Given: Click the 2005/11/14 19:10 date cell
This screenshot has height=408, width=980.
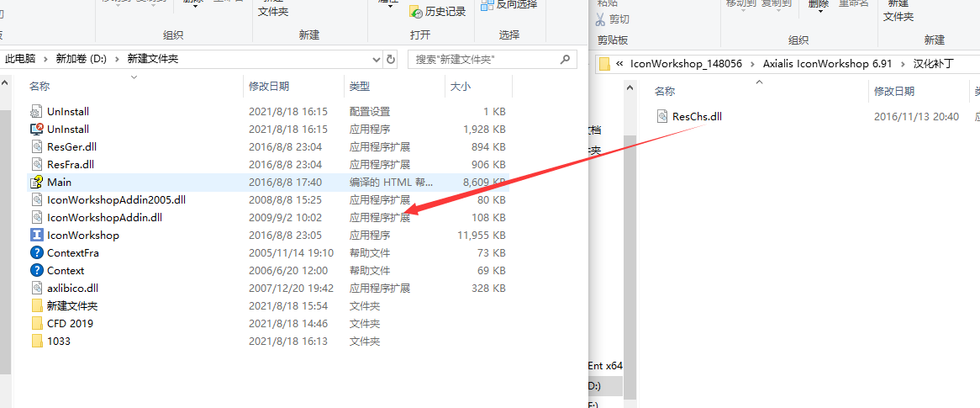Looking at the screenshot, I should pos(292,253).
